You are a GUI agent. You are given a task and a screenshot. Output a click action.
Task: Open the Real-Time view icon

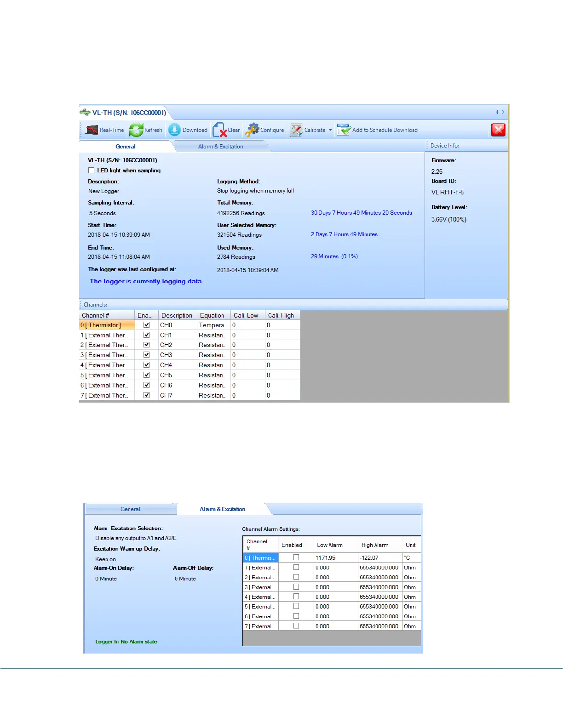click(92, 130)
